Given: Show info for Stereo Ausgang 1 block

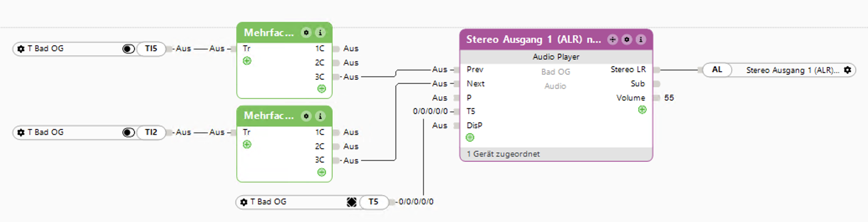Looking at the screenshot, I should pos(641,39).
